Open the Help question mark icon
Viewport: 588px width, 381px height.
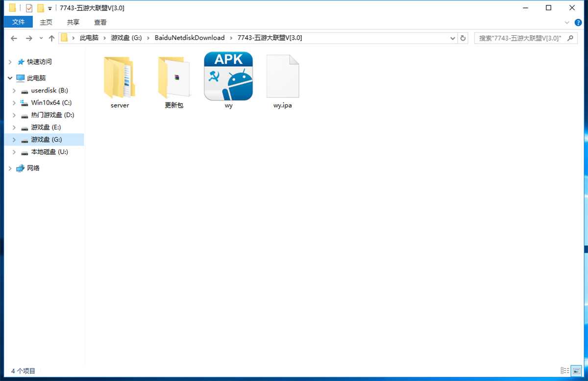578,23
